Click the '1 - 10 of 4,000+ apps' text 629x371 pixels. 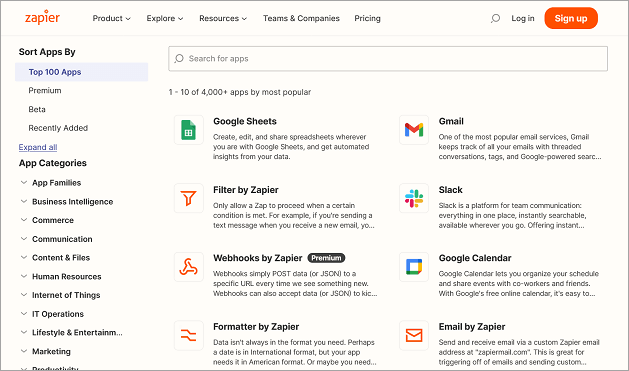tap(239, 92)
